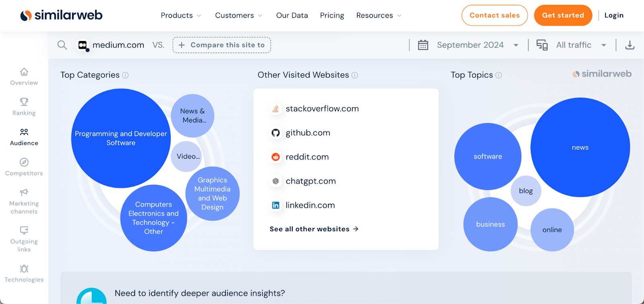Open the Customers dropdown menu
This screenshot has height=304, width=644.
tap(239, 16)
